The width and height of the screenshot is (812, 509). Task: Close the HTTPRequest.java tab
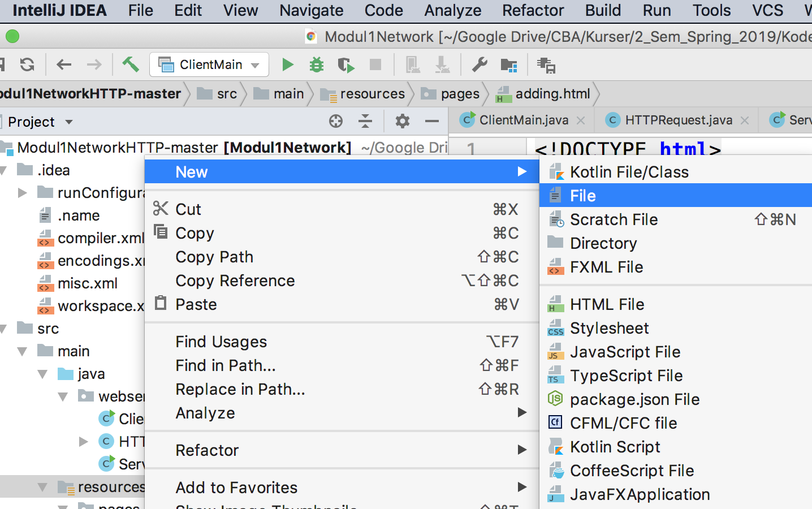point(745,120)
